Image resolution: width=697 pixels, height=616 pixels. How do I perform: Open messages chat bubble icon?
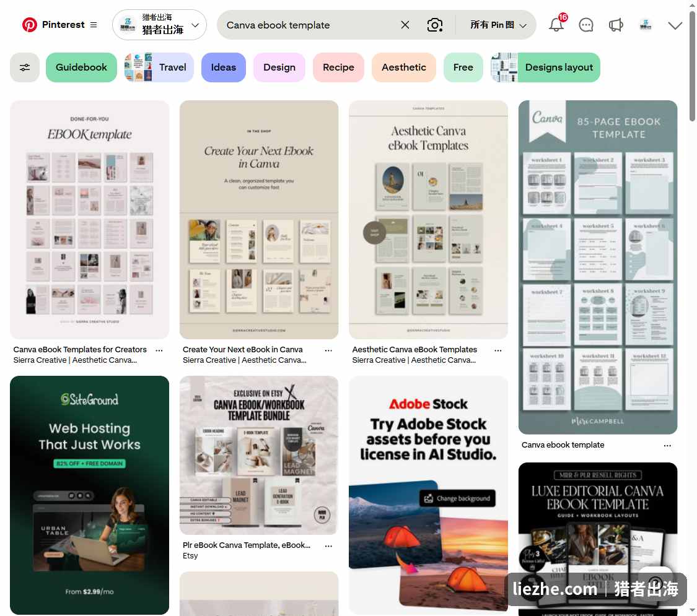[586, 25]
